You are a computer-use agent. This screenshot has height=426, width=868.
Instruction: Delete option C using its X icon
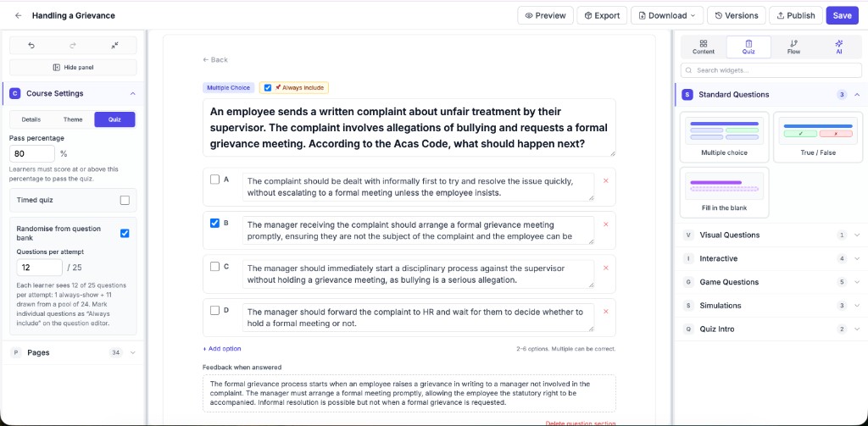pos(605,268)
